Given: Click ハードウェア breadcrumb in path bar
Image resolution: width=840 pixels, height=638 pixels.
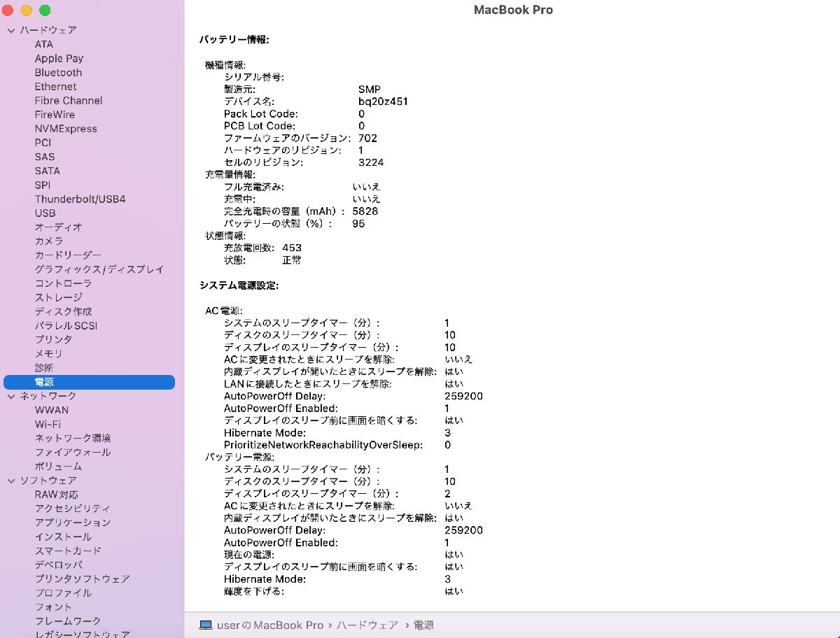Looking at the screenshot, I should click(367, 625).
